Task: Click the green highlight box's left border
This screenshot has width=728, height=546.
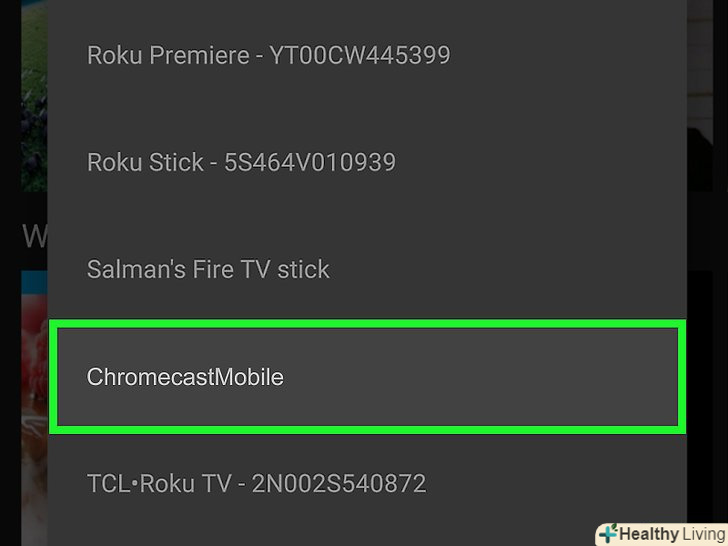Action: [52, 377]
